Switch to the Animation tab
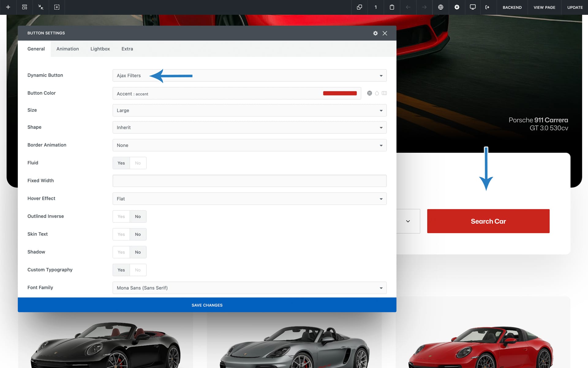Viewport: 588px width, 368px height. (x=67, y=49)
